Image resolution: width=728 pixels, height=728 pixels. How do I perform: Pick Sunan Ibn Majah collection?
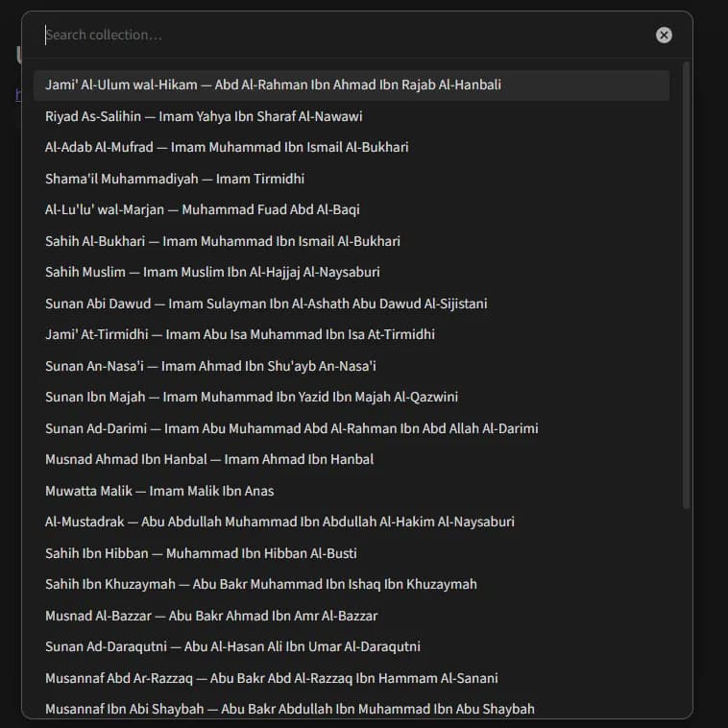pyautogui.click(x=352, y=397)
